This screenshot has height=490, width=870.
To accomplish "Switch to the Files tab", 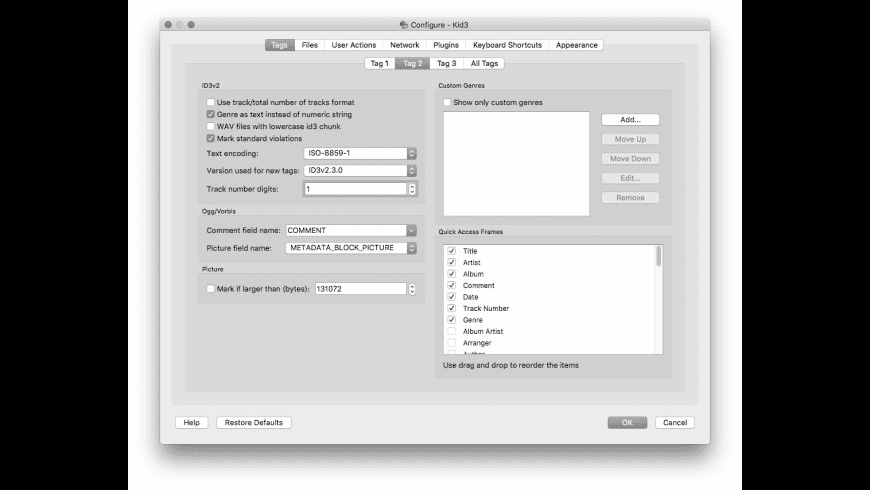I will 310,45.
